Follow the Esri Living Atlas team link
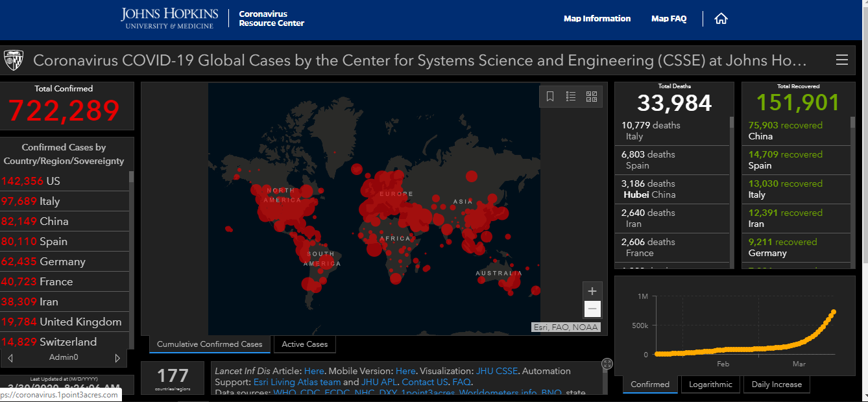Screen dimensions: 868x402 click(x=297, y=383)
